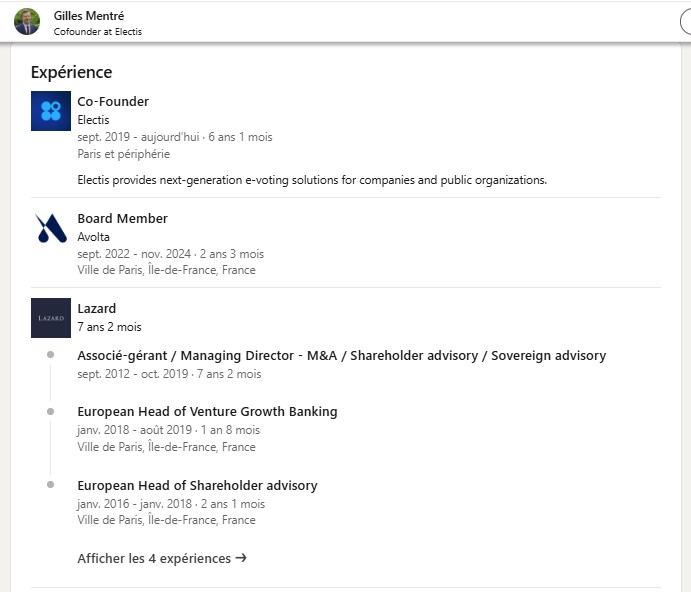The height and width of the screenshot is (592, 691).
Task: Open European Head of Venture Growth Banking
Action: (x=207, y=411)
